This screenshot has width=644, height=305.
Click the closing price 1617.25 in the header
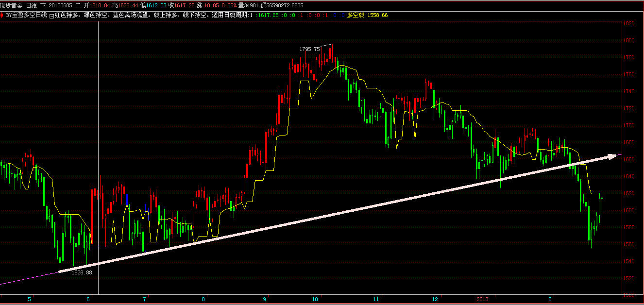point(185,5)
